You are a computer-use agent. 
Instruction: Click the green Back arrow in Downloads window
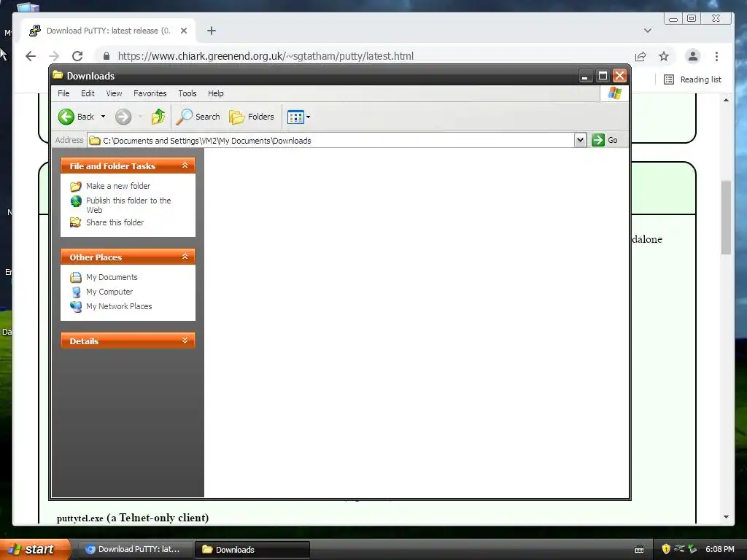(66, 117)
